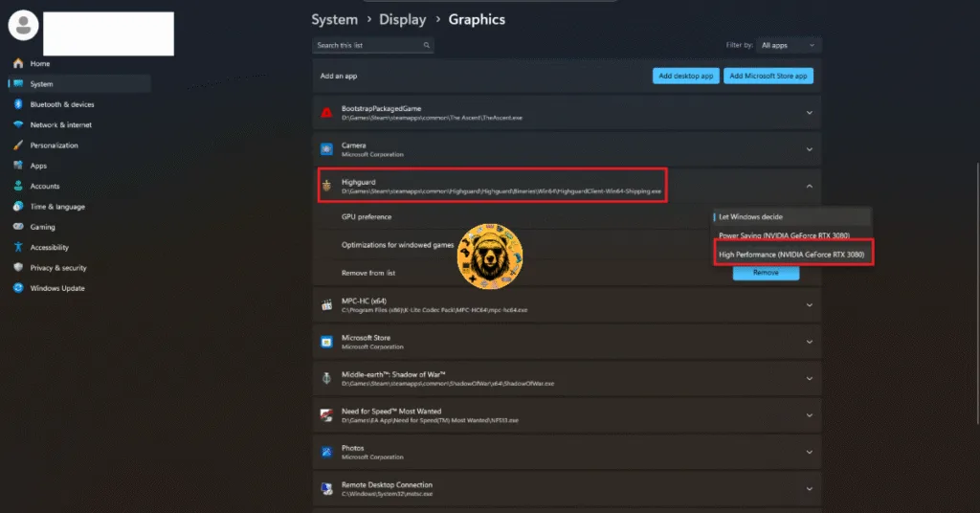The height and width of the screenshot is (513, 980).
Task: Click the page vertical scrollbar
Action: 977,294
